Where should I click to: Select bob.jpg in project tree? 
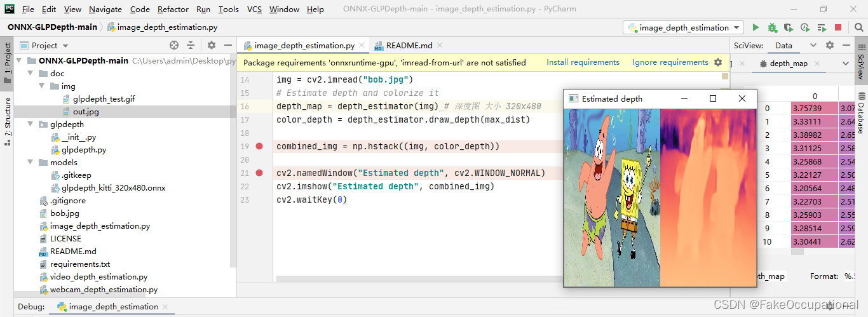coord(65,213)
